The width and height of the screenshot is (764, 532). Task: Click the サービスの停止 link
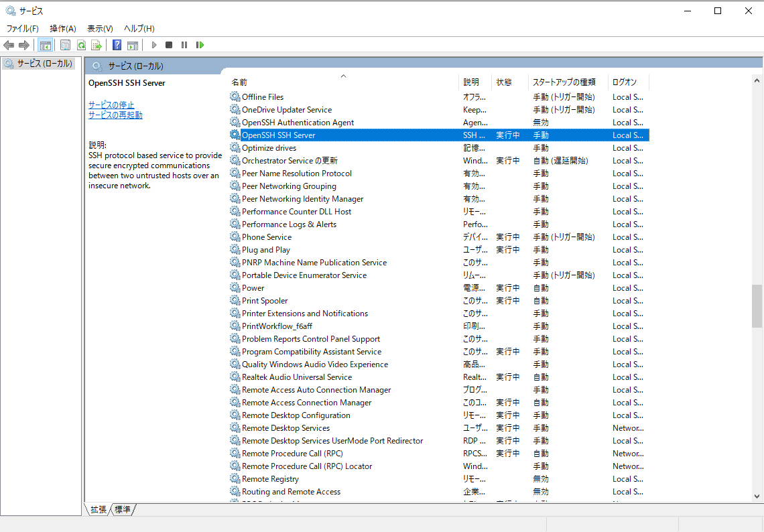(x=111, y=105)
